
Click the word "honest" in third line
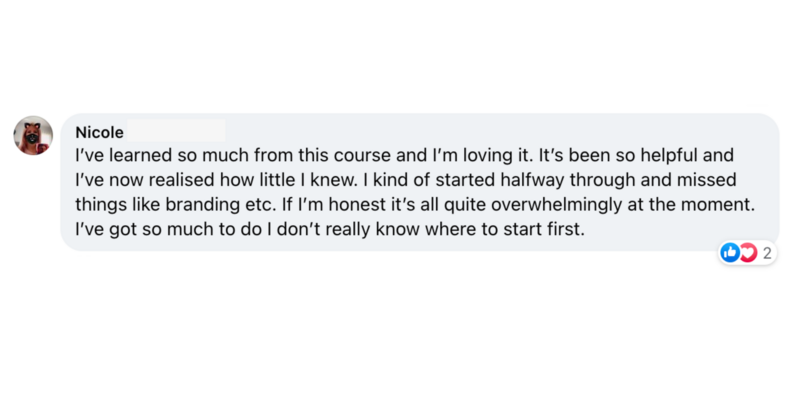coord(356,205)
